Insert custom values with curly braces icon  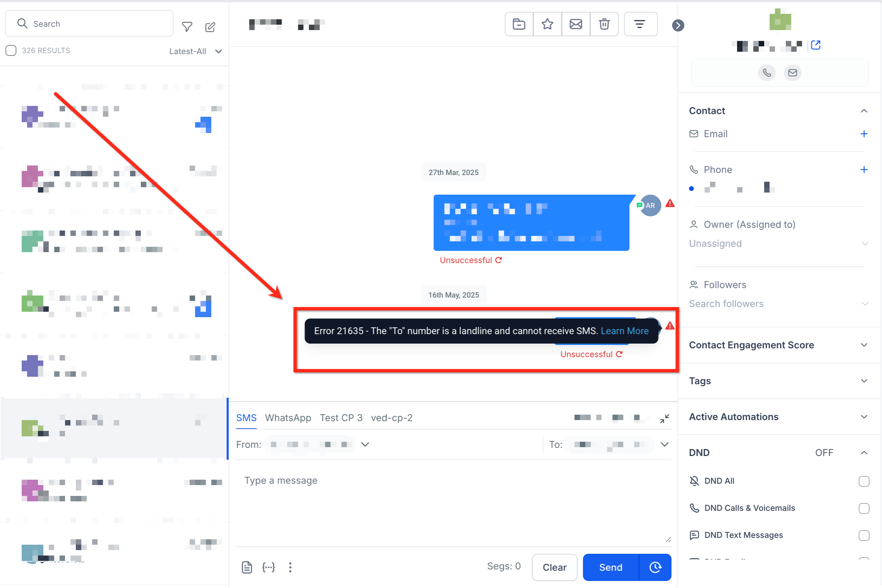coord(268,567)
